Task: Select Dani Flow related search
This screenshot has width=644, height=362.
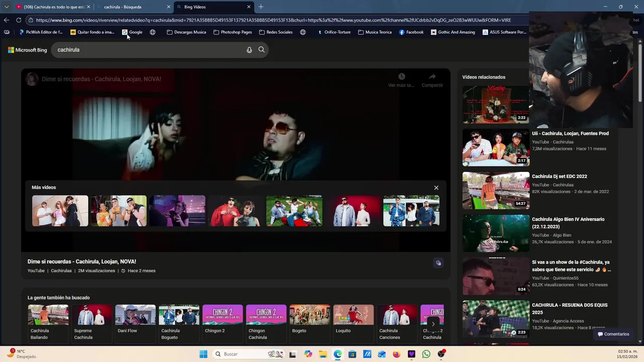Action: click(x=135, y=323)
